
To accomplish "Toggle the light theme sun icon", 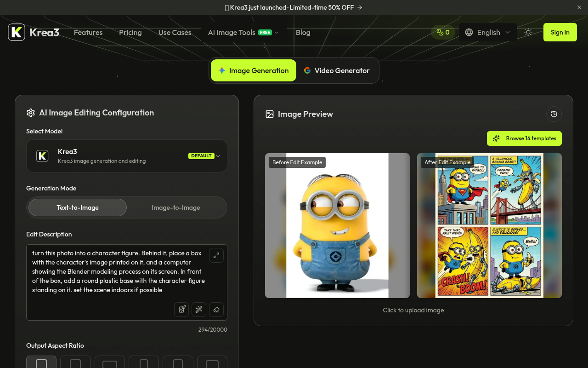I will (x=528, y=32).
